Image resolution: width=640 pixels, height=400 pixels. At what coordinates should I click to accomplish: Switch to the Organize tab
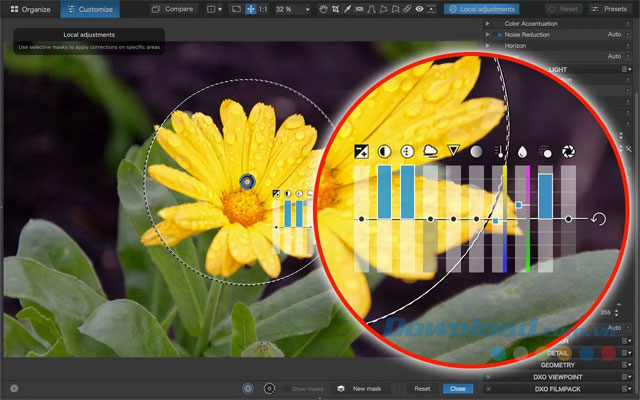point(30,9)
